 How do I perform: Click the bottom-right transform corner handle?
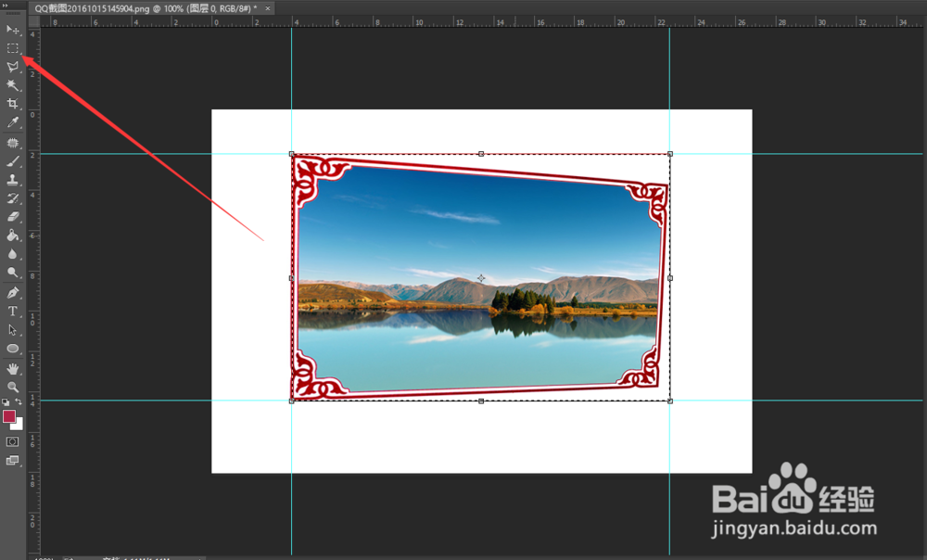point(670,401)
